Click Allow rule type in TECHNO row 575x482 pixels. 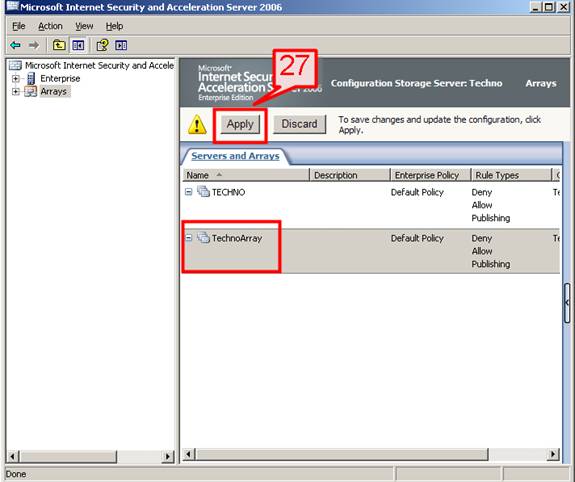point(482,205)
